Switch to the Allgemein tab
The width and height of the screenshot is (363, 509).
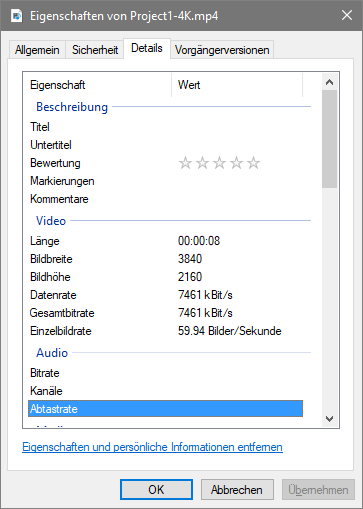37,50
